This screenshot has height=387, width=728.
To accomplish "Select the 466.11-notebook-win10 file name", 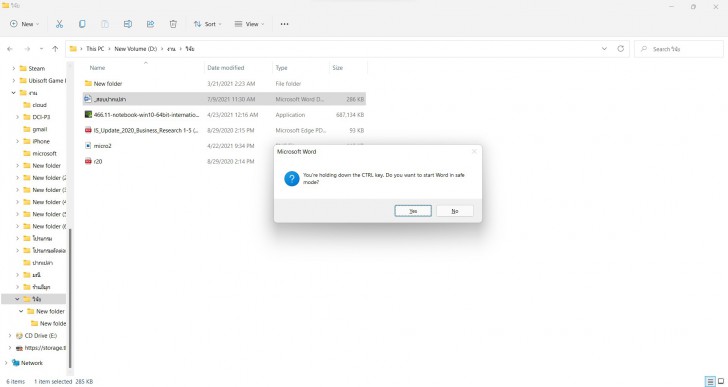I will pyautogui.click(x=146, y=115).
